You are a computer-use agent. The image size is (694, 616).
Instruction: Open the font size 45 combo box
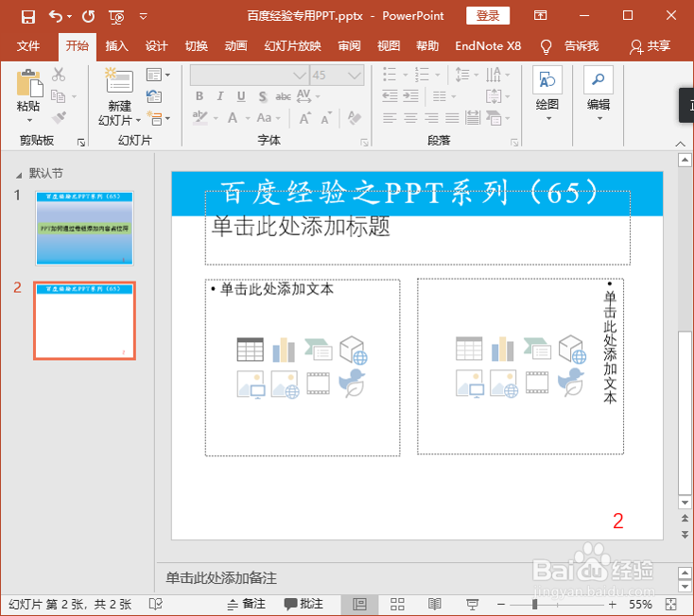pyautogui.click(x=338, y=76)
